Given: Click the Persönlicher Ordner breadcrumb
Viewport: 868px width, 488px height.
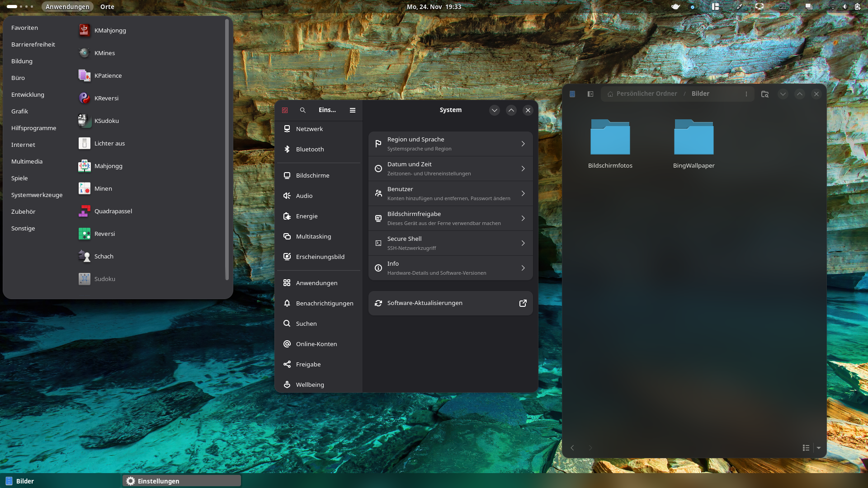Looking at the screenshot, I should (x=646, y=94).
